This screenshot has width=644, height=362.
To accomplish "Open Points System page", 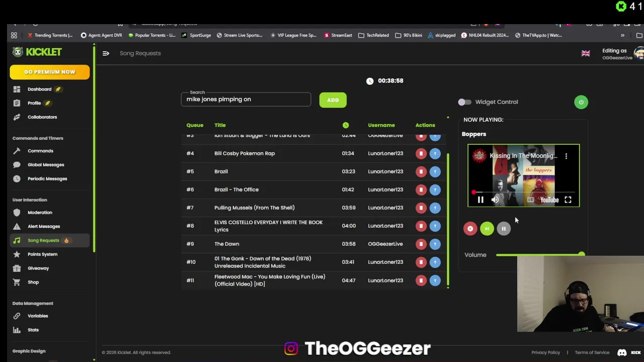I will coord(42,254).
